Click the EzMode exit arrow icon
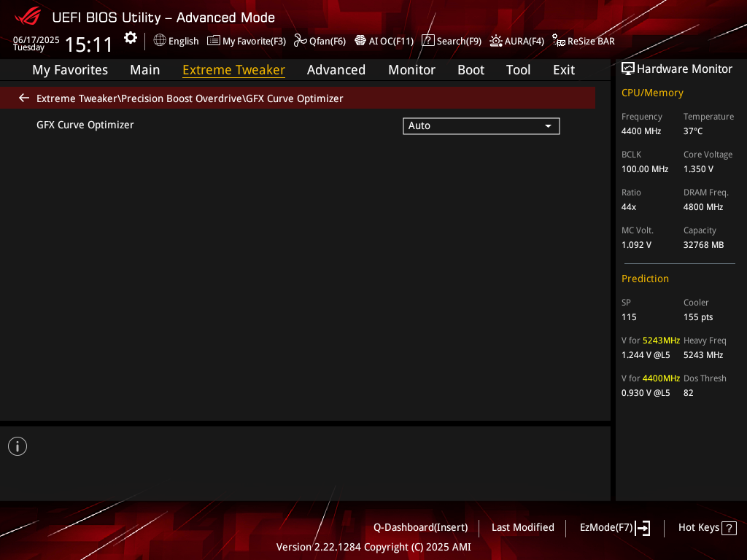This screenshot has height=560, width=747. point(643,528)
